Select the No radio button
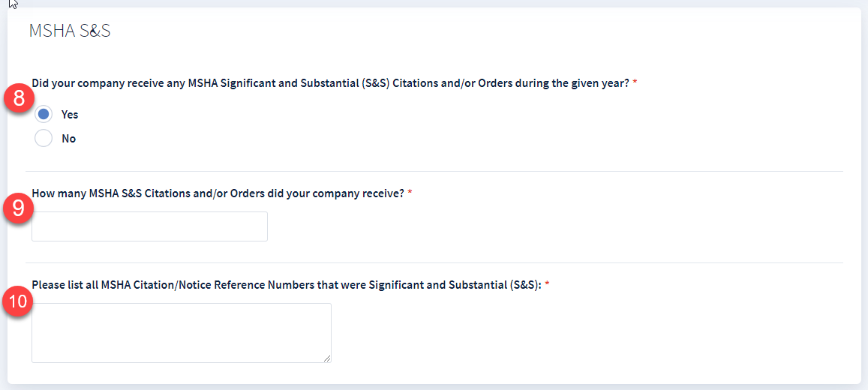 (44, 138)
